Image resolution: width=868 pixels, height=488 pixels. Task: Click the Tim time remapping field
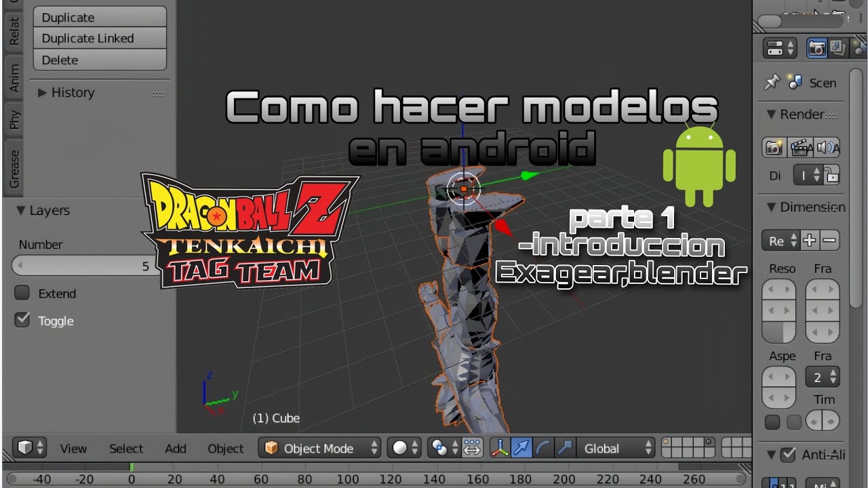[x=823, y=420]
